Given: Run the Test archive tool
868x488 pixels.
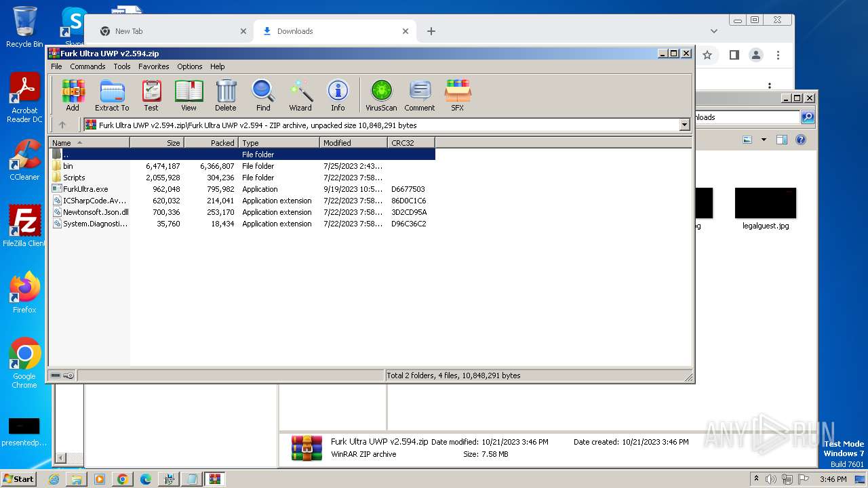Looking at the screenshot, I should pos(151,95).
